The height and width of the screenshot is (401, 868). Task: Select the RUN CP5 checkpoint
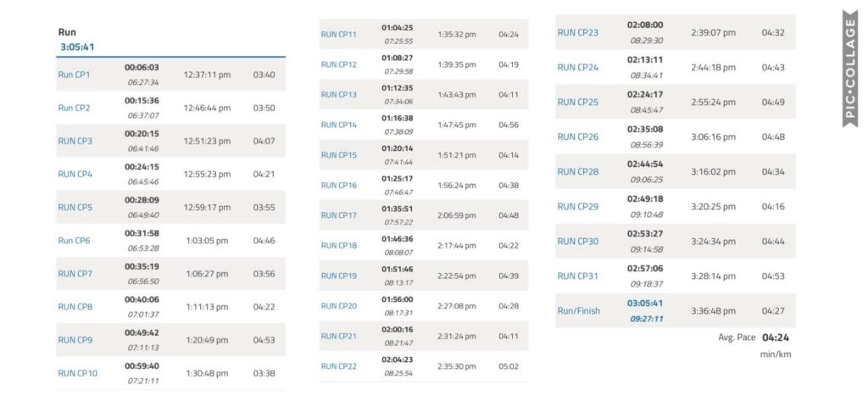point(75,207)
